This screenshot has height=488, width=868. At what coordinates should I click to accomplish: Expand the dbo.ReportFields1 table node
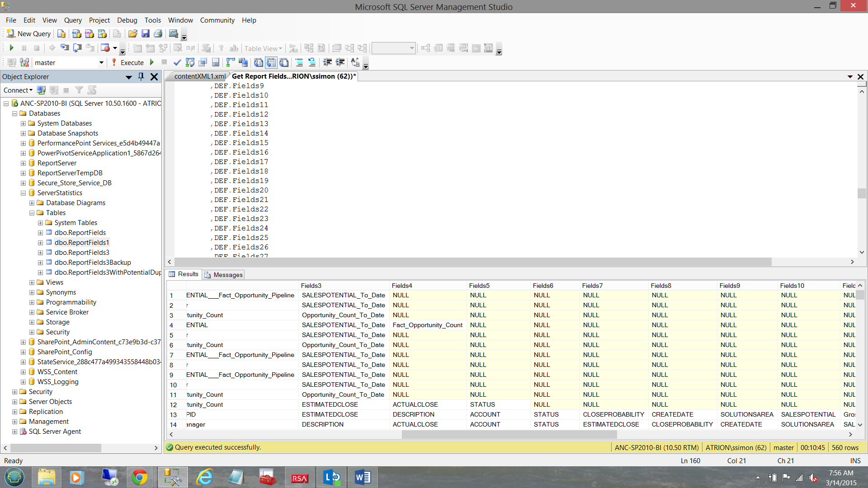point(40,243)
